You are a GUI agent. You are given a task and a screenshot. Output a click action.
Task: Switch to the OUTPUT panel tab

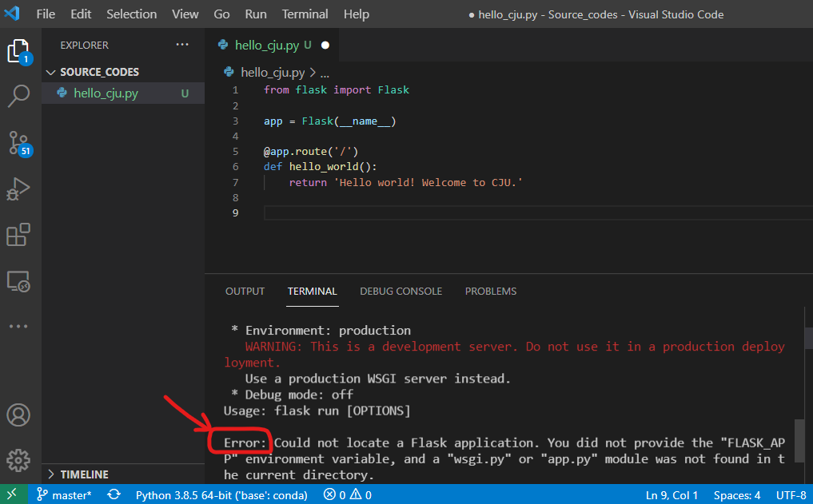coord(245,291)
